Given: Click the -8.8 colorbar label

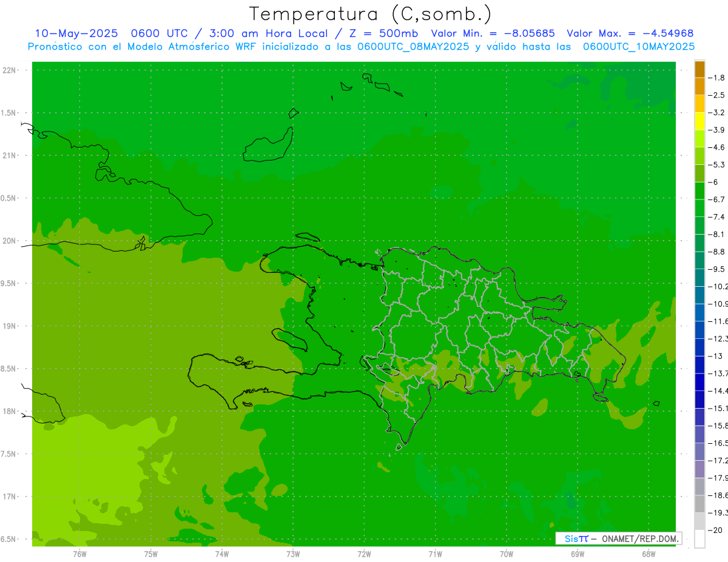Looking at the screenshot, I should click(718, 252).
